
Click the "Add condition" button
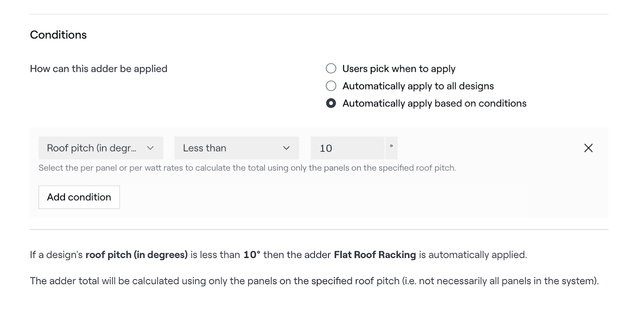[x=79, y=197]
